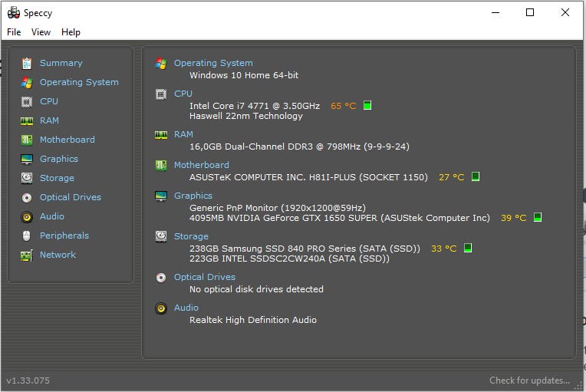The width and height of the screenshot is (586, 392).
Task: Click the CPU heading link in summary
Action: [x=183, y=94]
